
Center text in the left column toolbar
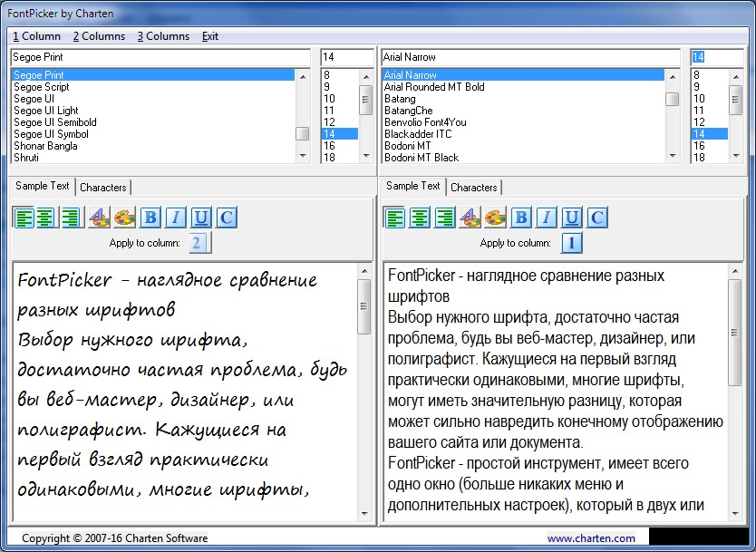coord(47,218)
